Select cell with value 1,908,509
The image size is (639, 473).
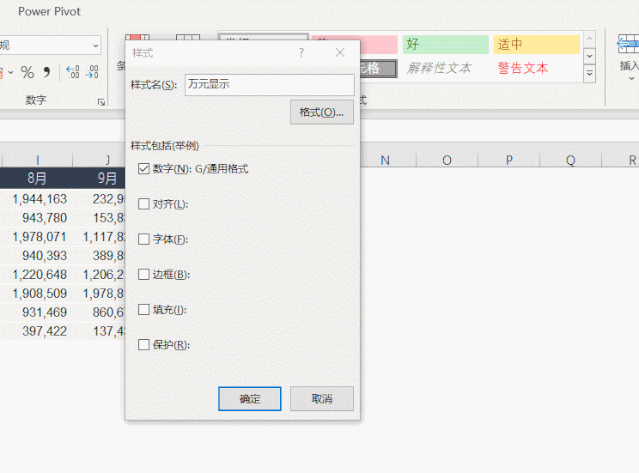[x=39, y=293]
